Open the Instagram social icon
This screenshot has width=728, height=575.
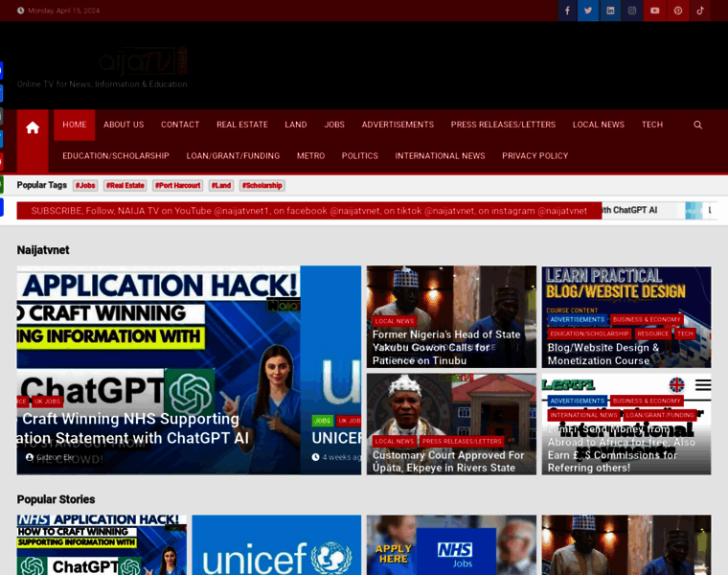pos(632,11)
